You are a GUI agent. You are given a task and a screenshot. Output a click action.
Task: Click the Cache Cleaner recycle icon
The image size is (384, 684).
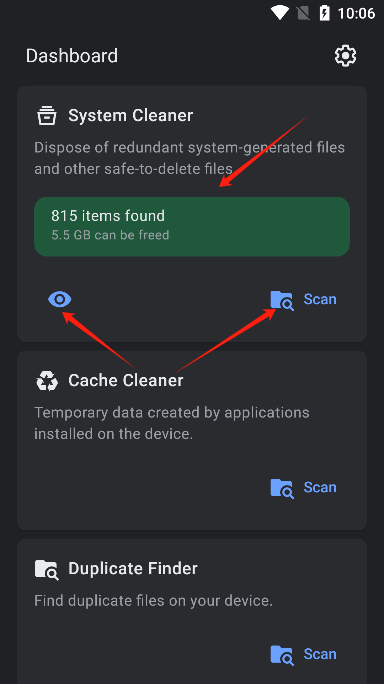(47, 381)
